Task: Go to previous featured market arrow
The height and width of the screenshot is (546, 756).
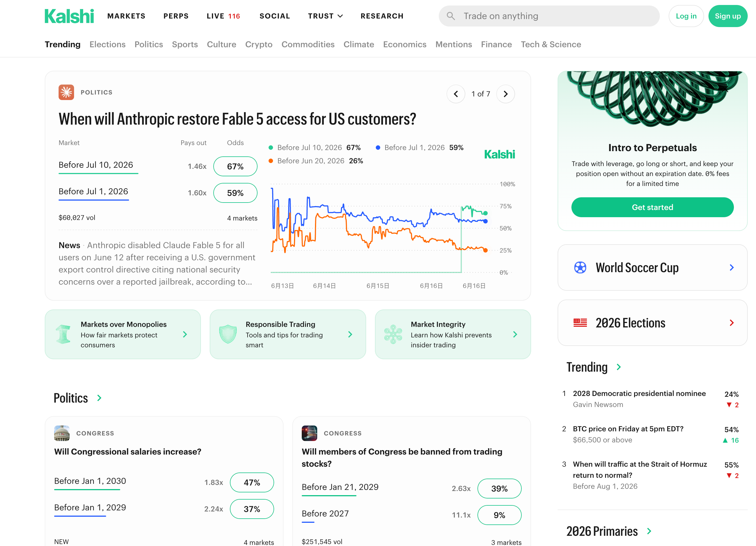Action: pyautogui.click(x=456, y=94)
